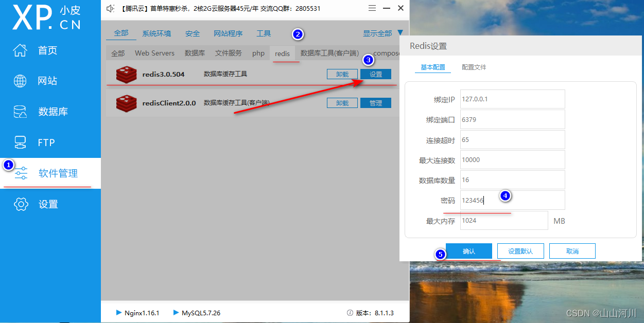
Task: Confirm Redis settings with 确认 button
Action: 469,251
